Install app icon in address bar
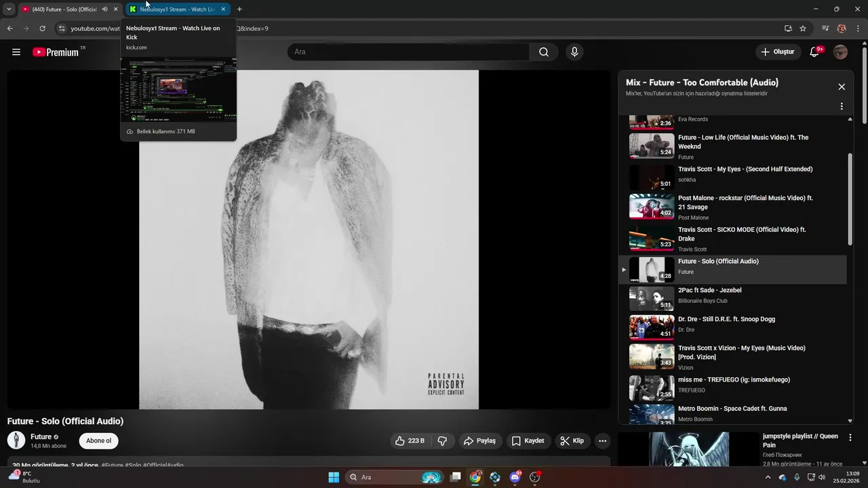868x488 pixels. click(x=788, y=28)
